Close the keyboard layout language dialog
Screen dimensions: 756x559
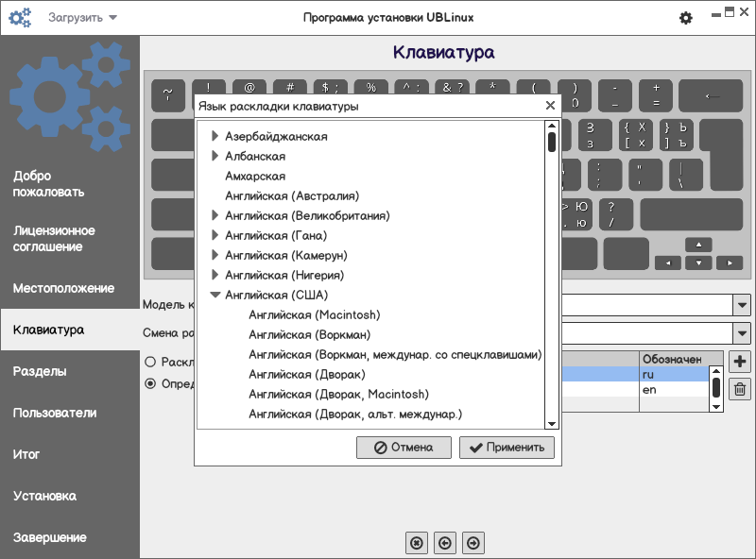(x=550, y=106)
